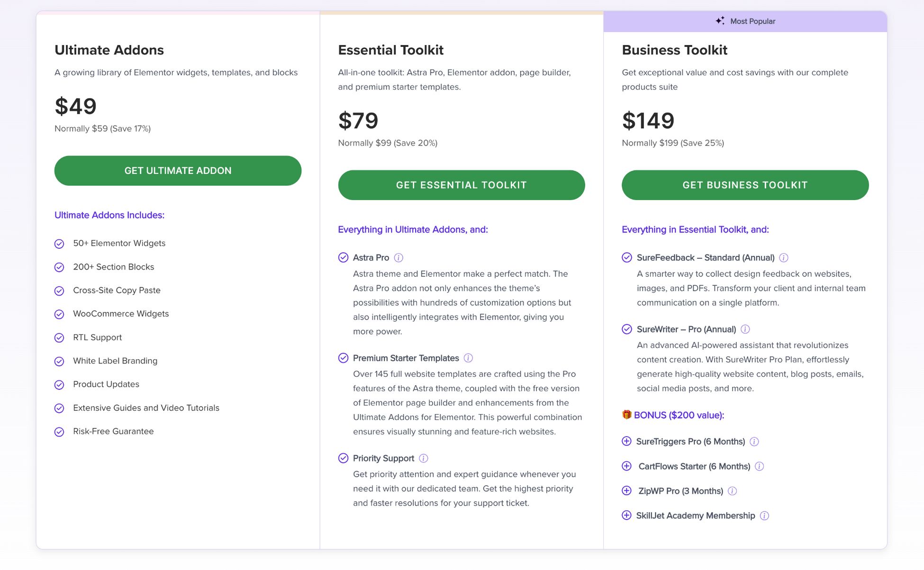Select the Ultimate Addons plan title
Screen dimensions: 924x570
(x=109, y=50)
